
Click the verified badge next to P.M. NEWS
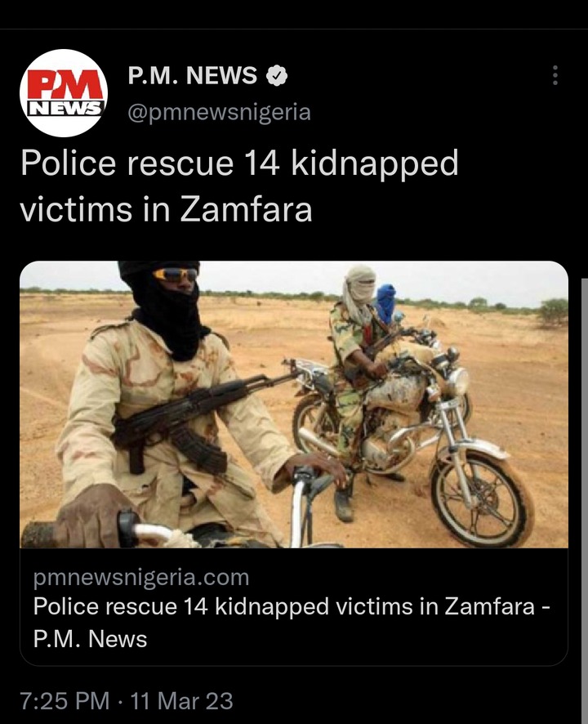pos(277,76)
